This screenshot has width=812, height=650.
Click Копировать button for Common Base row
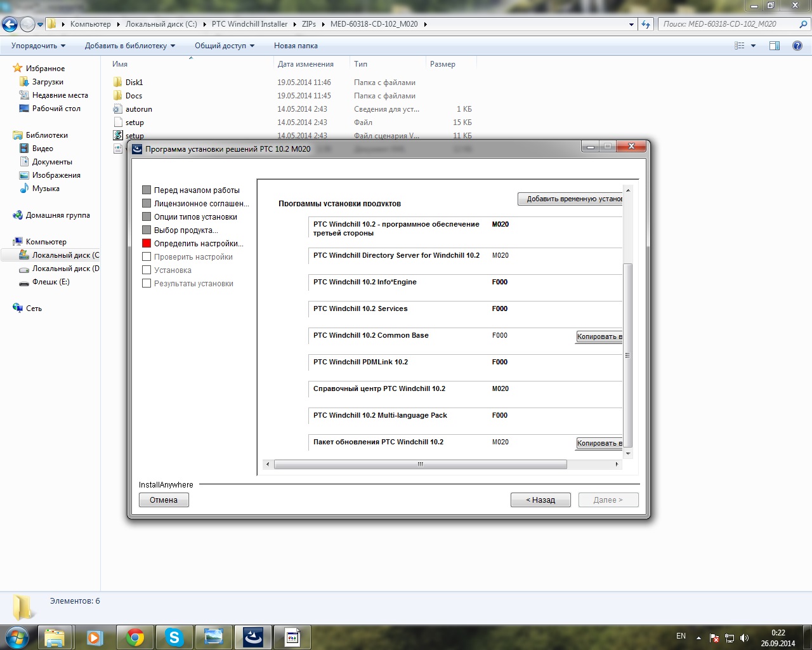pyautogui.click(x=599, y=336)
